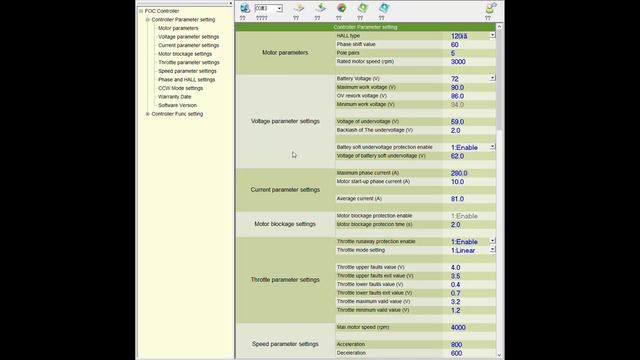
Task: Click Max motor speed value 4000
Action: point(469,327)
